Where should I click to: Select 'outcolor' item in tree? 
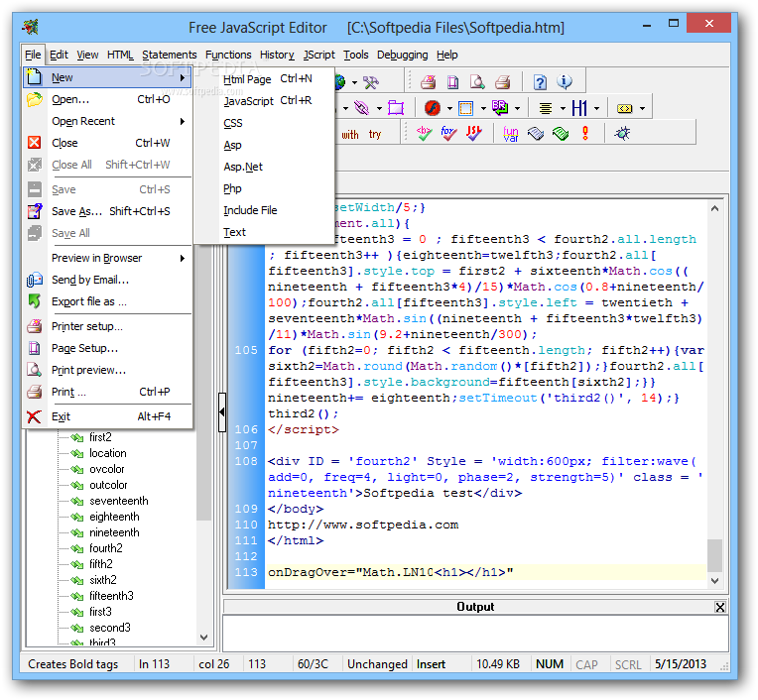[x=108, y=485]
